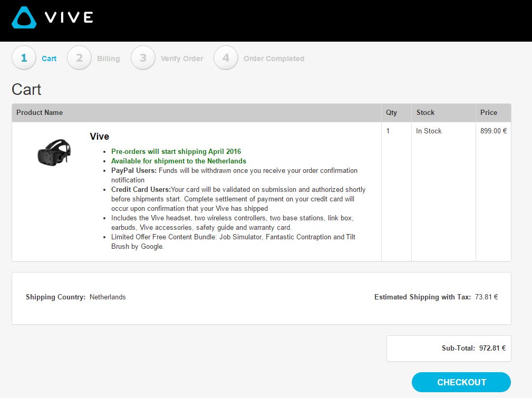Click the Order Completed step label
Image resolution: width=532 pixels, height=398 pixels.
click(x=274, y=59)
